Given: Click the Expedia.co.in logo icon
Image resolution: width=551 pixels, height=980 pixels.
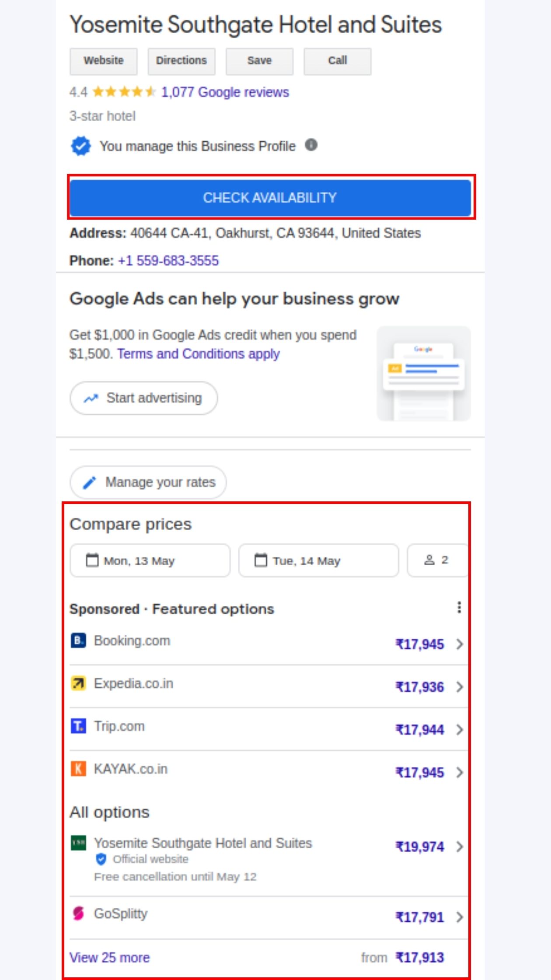Looking at the screenshot, I should [x=78, y=683].
